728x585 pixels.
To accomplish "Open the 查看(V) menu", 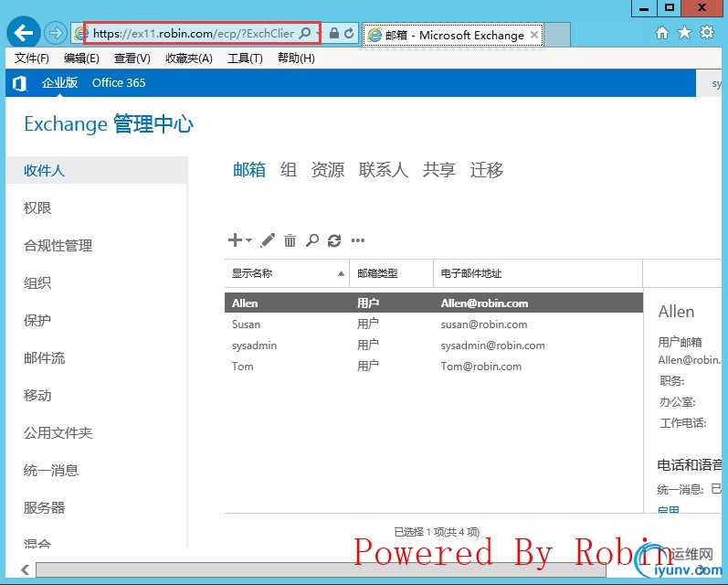I will click(132, 58).
